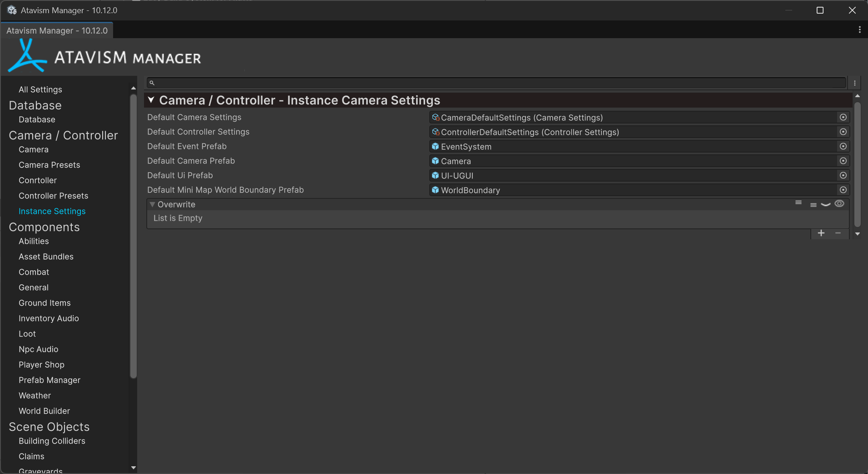
Task: Add an element to the Overwrite list
Action: pos(821,233)
